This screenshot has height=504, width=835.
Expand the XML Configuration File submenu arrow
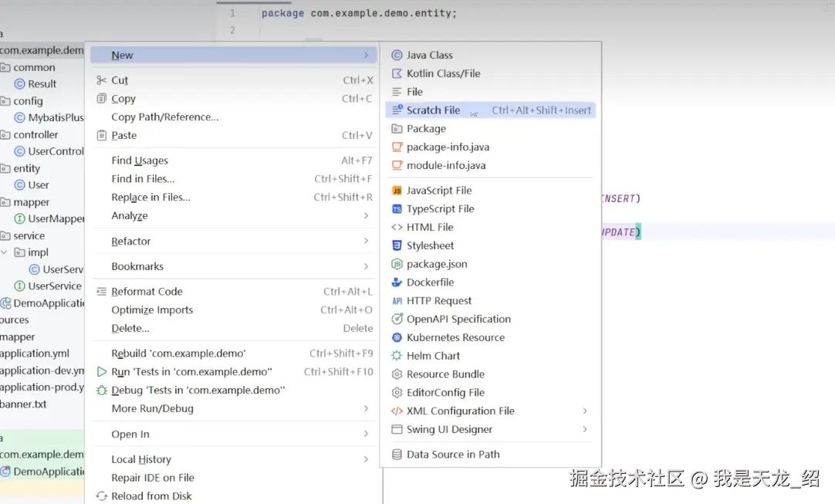tap(585, 411)
